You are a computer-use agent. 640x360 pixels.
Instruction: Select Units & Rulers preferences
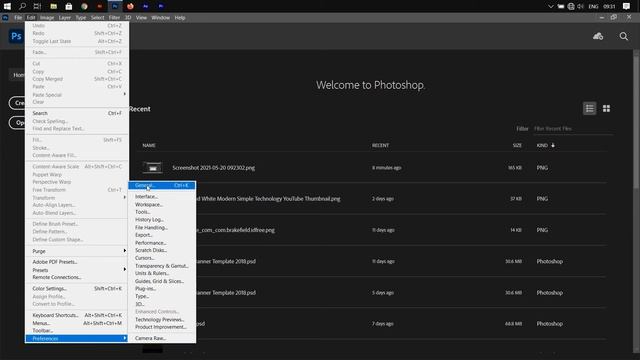click(162, 273)
